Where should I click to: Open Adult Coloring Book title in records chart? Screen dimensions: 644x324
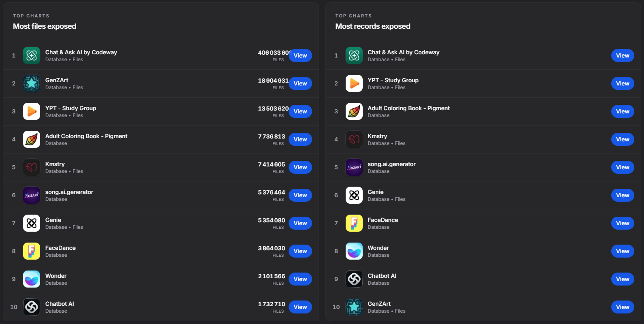pyautogui.click(x=408, y=108)
